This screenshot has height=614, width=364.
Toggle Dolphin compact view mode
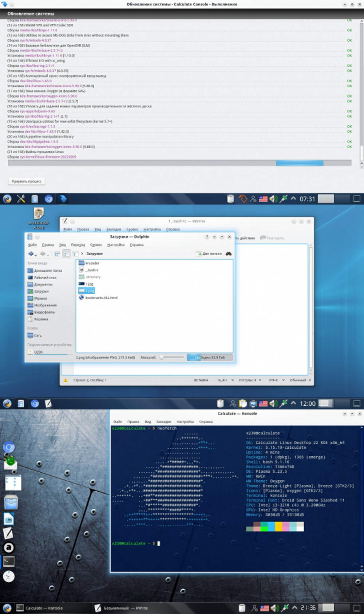click(66, 253)
